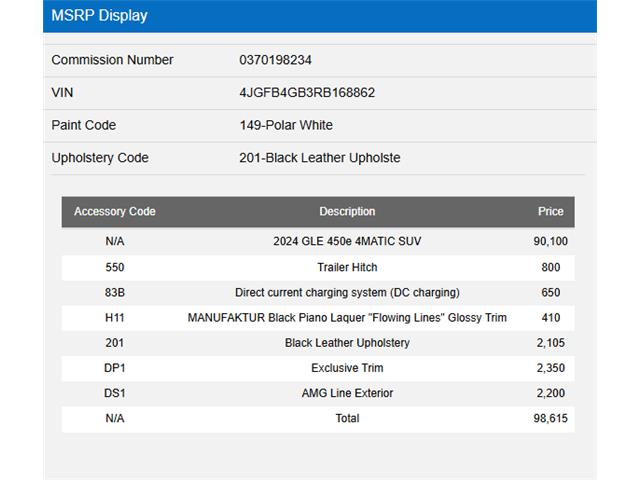Select the upholstery price 2,105

(551, 343)
